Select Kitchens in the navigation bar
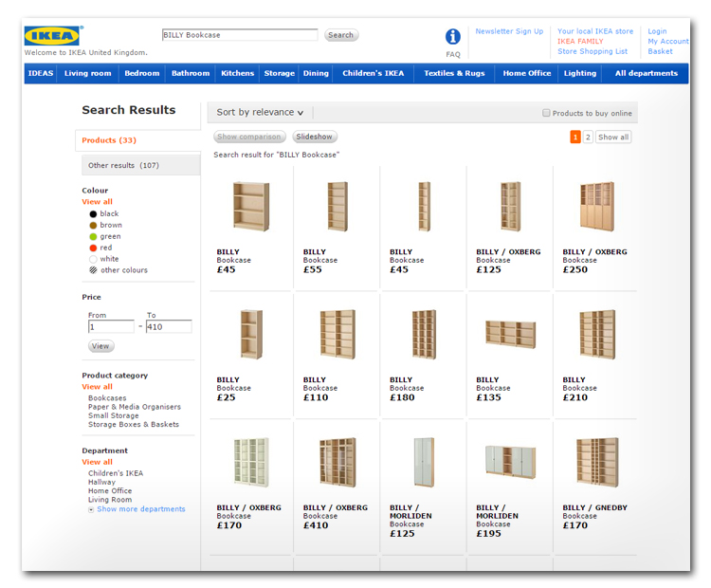The width and height of the screenshot is (711, 588). (x=237, y=74)
